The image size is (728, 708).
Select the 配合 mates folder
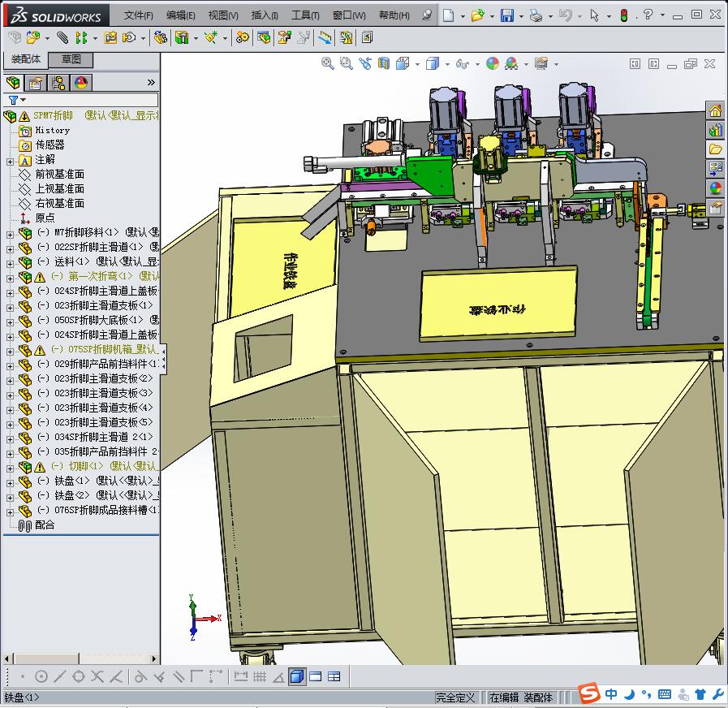pyautogui.click(x=45, y=525)
